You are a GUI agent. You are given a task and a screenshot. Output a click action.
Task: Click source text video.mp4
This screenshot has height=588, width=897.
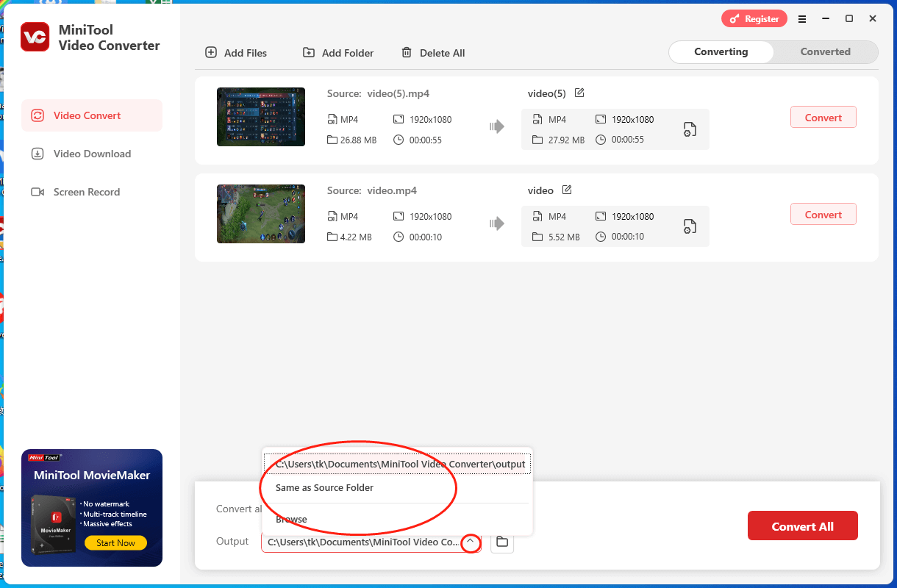point(392,191)
